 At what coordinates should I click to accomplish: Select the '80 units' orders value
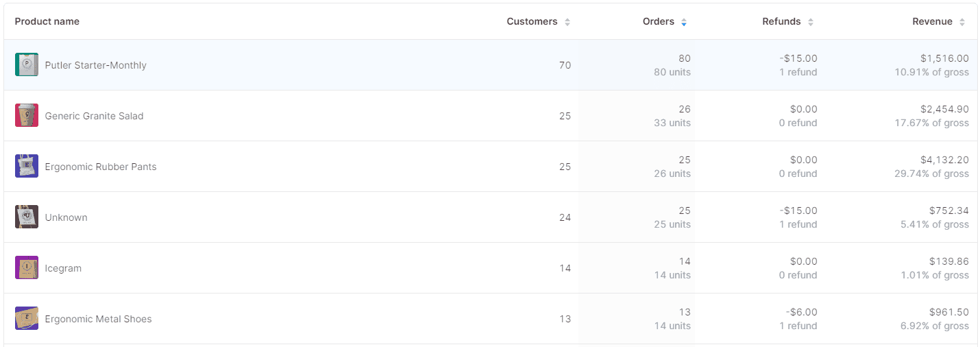click(672, 72)
